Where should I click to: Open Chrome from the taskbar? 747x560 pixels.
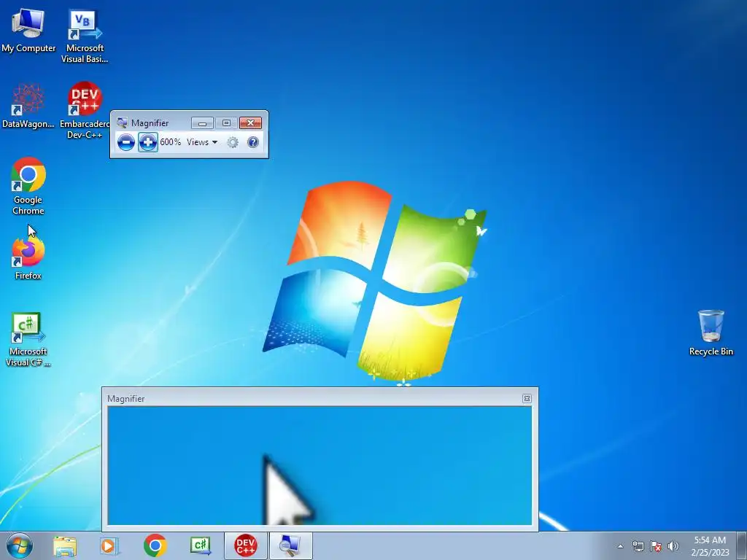point(155,546)
